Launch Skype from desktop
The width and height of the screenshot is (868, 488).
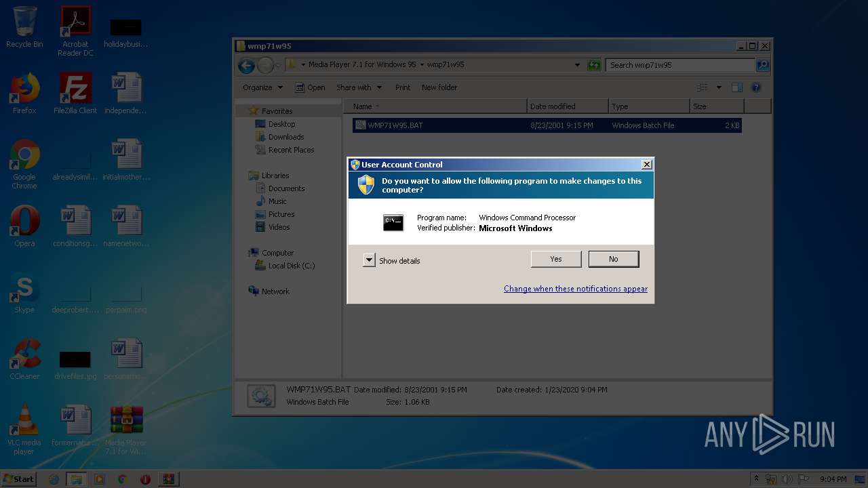[x=24, y=293]
